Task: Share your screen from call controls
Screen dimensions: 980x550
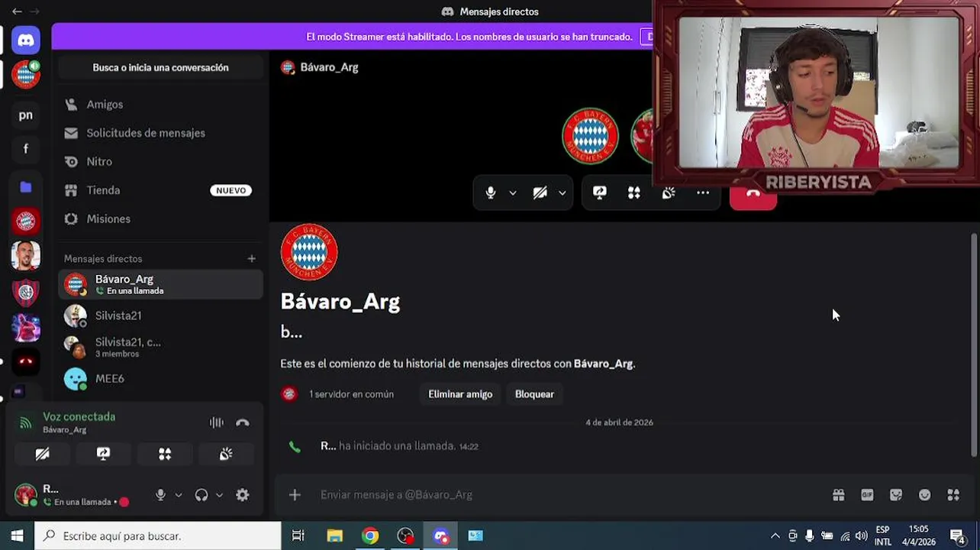Action: tap(600, 193)
